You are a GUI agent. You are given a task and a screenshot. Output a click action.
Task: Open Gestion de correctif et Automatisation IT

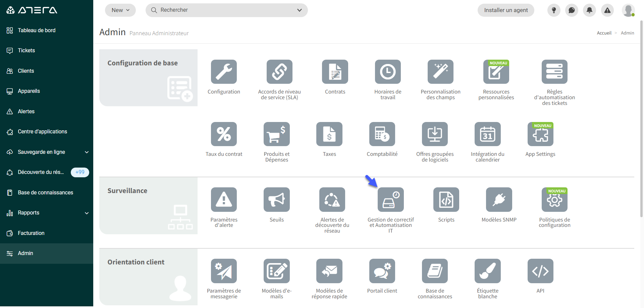(x=390, y=200)
